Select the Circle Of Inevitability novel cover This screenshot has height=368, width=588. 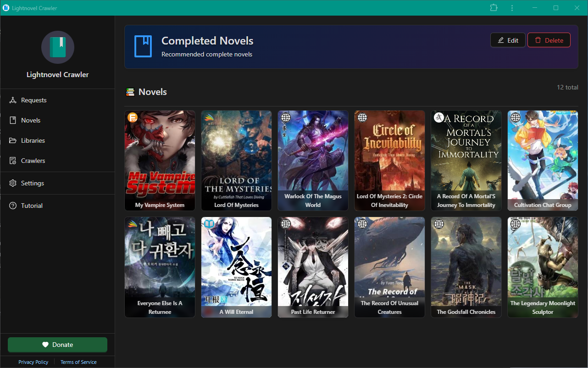389,161
